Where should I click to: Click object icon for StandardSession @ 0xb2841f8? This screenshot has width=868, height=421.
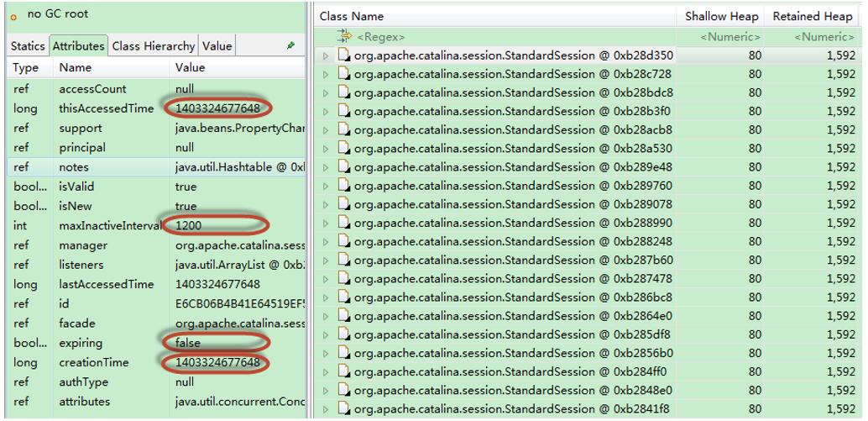344,409
